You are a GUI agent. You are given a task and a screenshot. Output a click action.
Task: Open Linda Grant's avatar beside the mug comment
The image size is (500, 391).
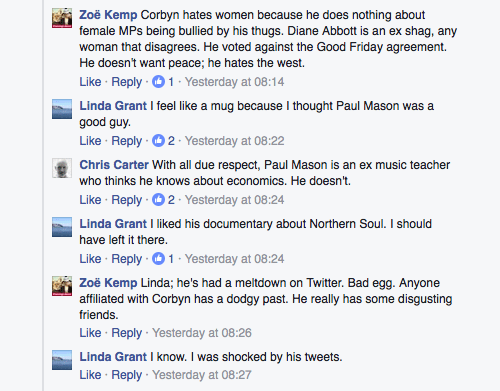(x=62, y=109)
